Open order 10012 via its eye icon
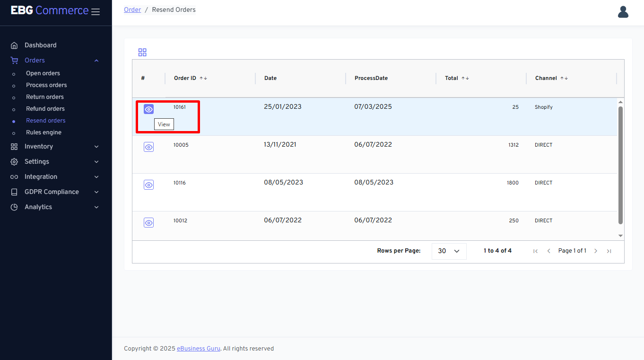644x360 pixels. (x=148, y=222)
